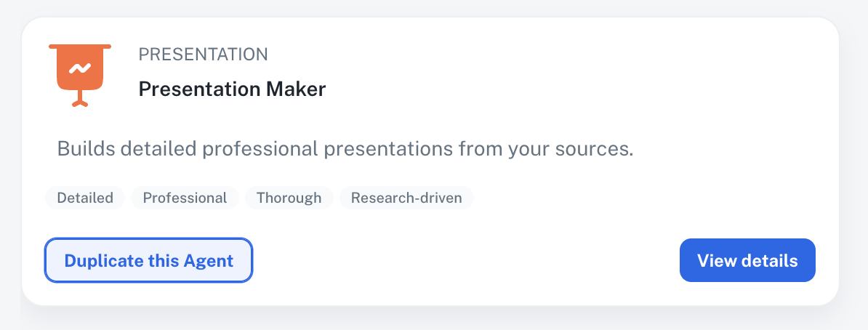Click the PRESENTATION category label
The image size is (868, 330).
tap(203, 54)
